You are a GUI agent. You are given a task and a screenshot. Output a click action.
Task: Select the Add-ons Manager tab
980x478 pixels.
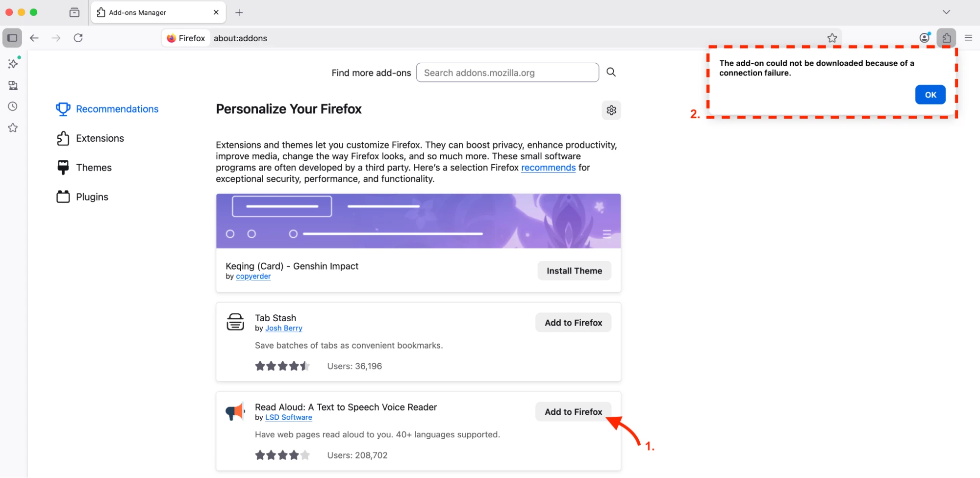pos(158,12)
